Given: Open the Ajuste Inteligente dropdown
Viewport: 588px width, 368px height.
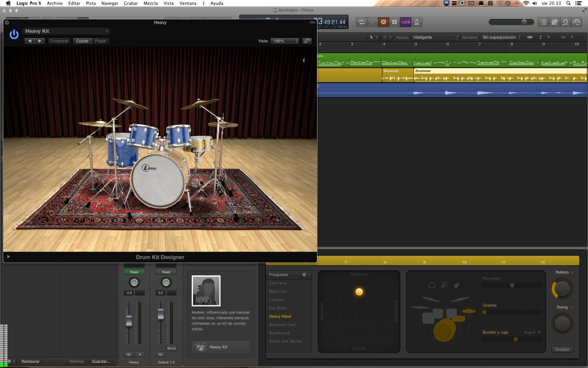Looking at the screenshot, I should (x=435, y=37).
